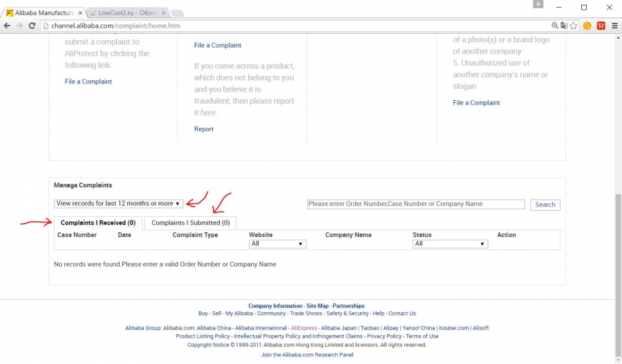The width and height of the screenshot is (622, 364).
Task: Open Intellectual Property Policy and Infringement Claims
Action: click(x=298, y=336)
